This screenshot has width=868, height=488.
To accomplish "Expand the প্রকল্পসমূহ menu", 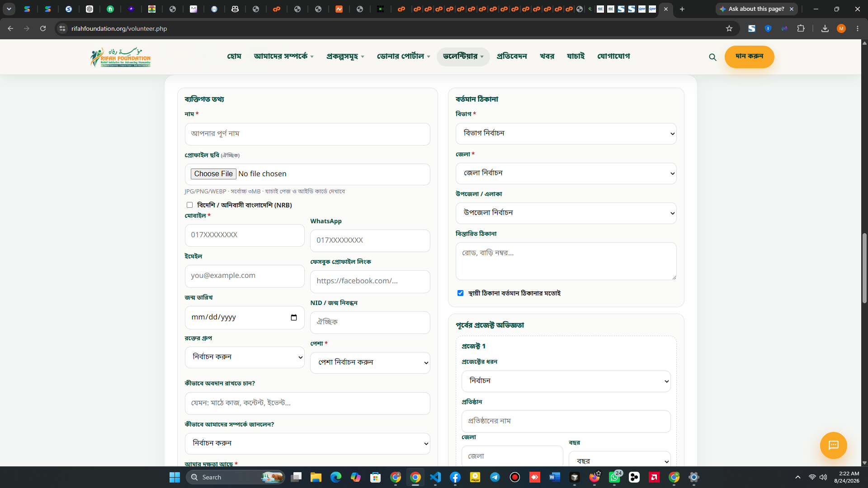I will [x=345, y=56].
